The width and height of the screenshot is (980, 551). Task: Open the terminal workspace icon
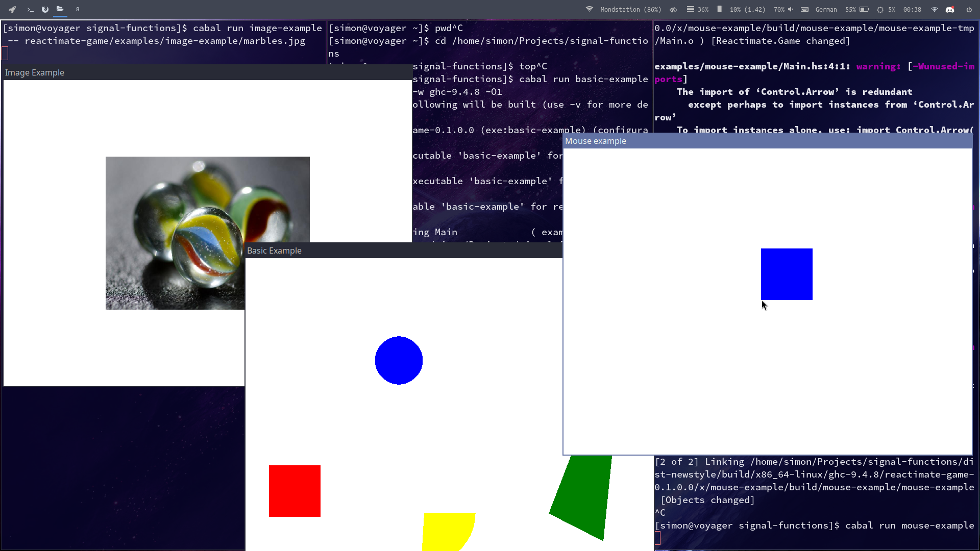click(30, 9)
